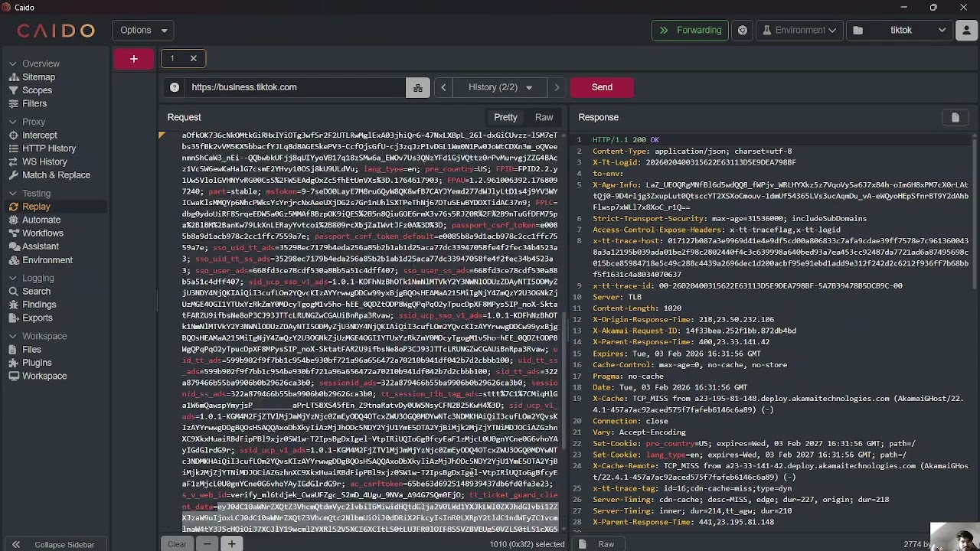Click the Connection: close header line
This screenshot has height=551, width=980.
point(630,421)
